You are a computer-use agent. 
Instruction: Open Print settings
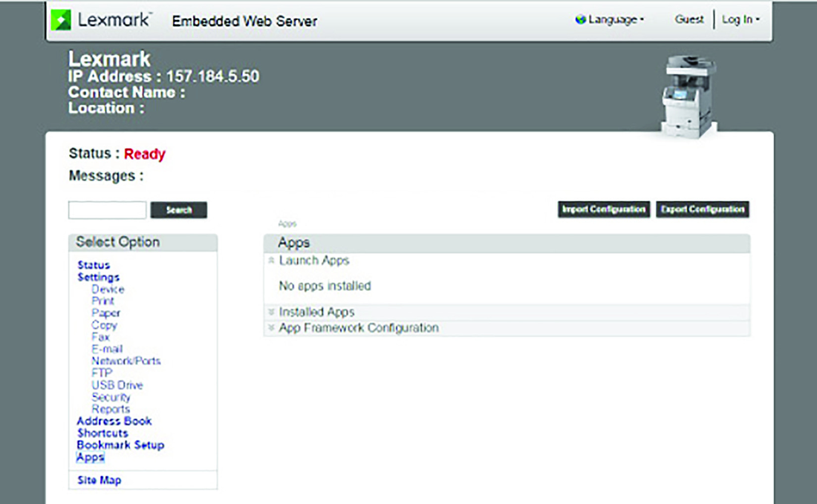[x=102, y=301]
